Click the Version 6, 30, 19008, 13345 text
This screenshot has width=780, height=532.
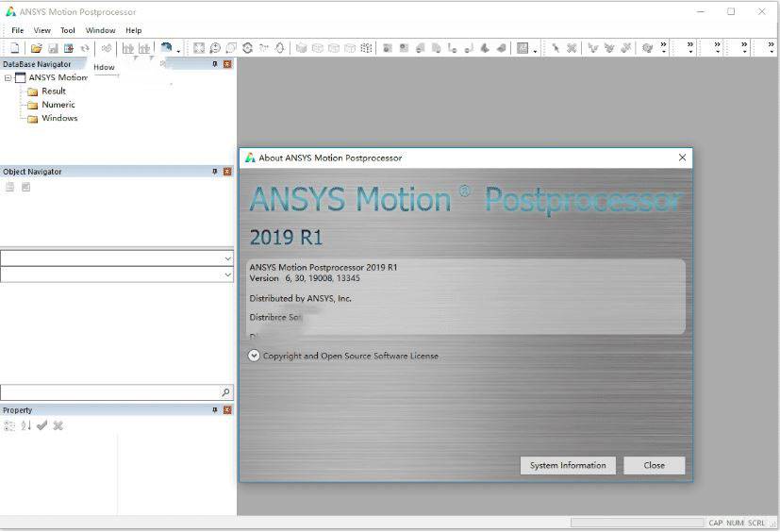coord(305,278)
